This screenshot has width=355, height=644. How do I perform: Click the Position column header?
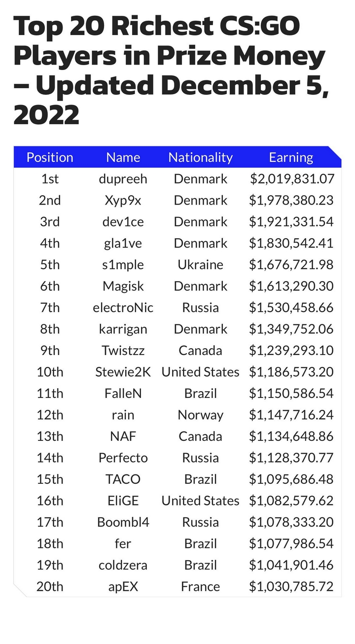[x=50, y=157]
